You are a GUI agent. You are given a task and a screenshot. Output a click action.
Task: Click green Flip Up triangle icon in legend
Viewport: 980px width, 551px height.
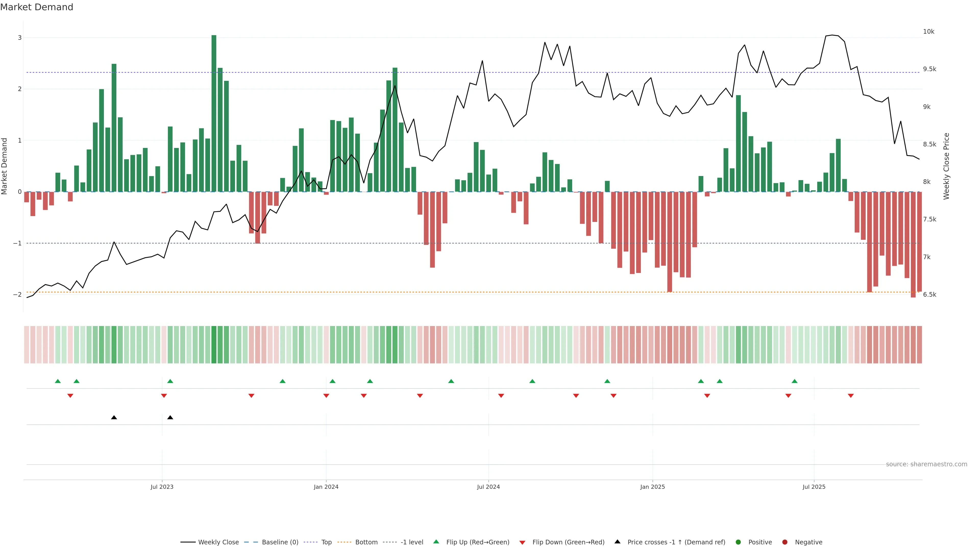coord(436,542)
